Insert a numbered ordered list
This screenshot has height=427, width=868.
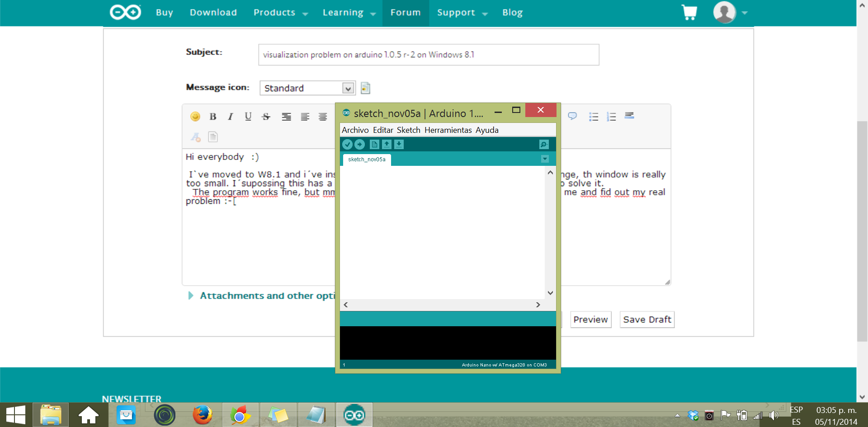click(x=611, y=117)
